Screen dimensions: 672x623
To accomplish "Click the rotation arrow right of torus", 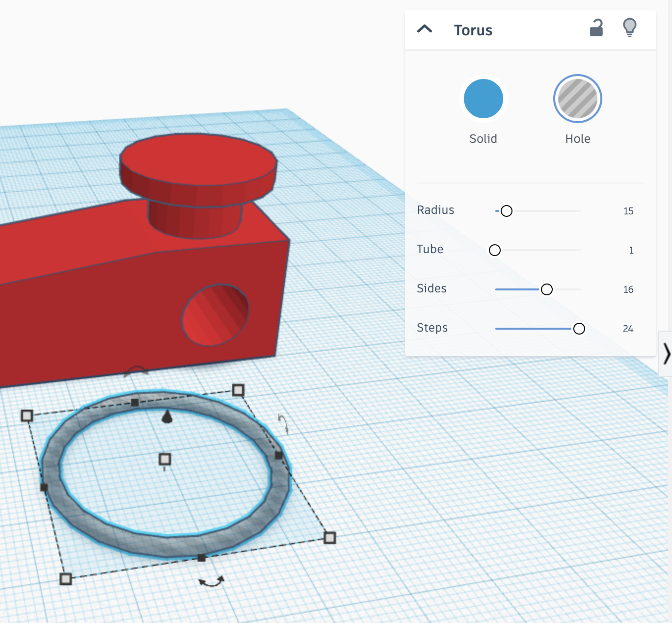I will point(283,423).
